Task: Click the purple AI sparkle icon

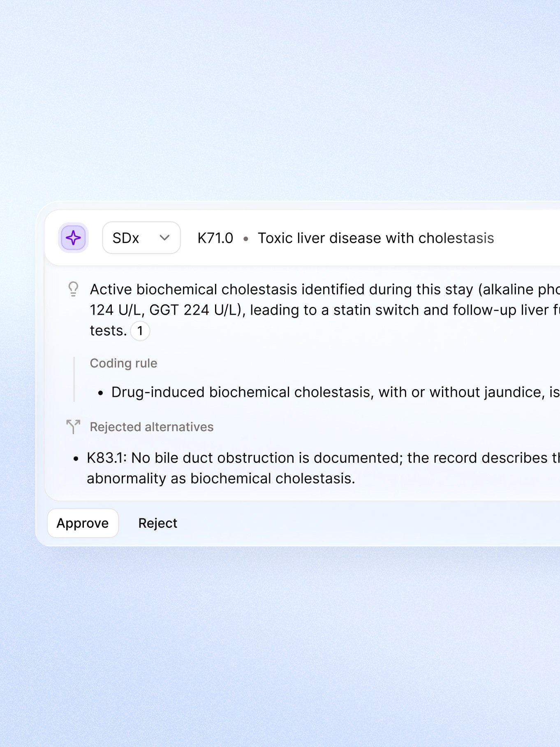Action: point(73,238)
